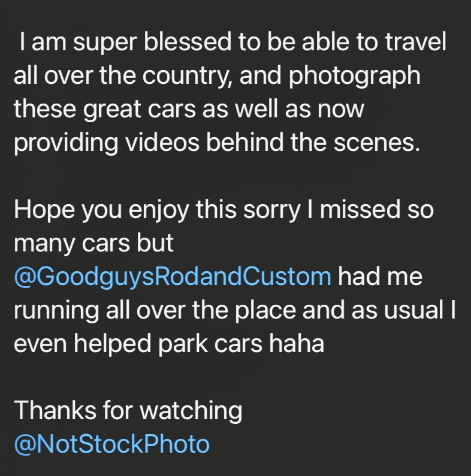471x476 pixels.
Task: Open the @GoodguysRodandCustom mention link
Action: (173, 277)
